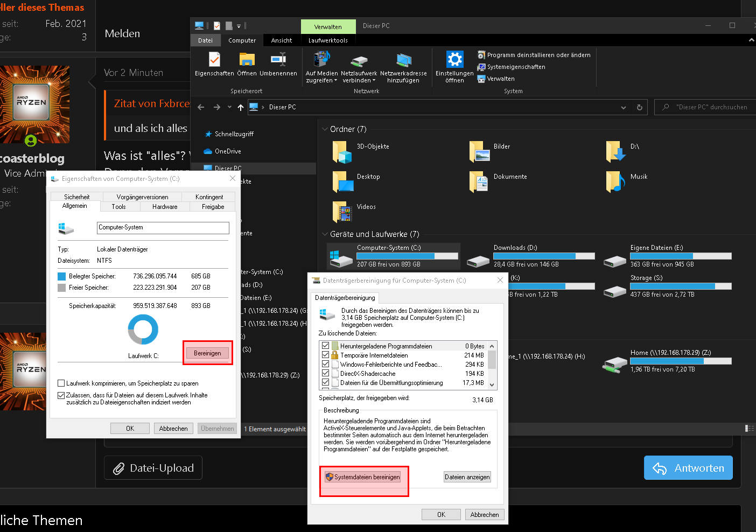Click the Eigenschaften ribbon icon in Explorer
756x532 pixels.
tap(214, 59)
